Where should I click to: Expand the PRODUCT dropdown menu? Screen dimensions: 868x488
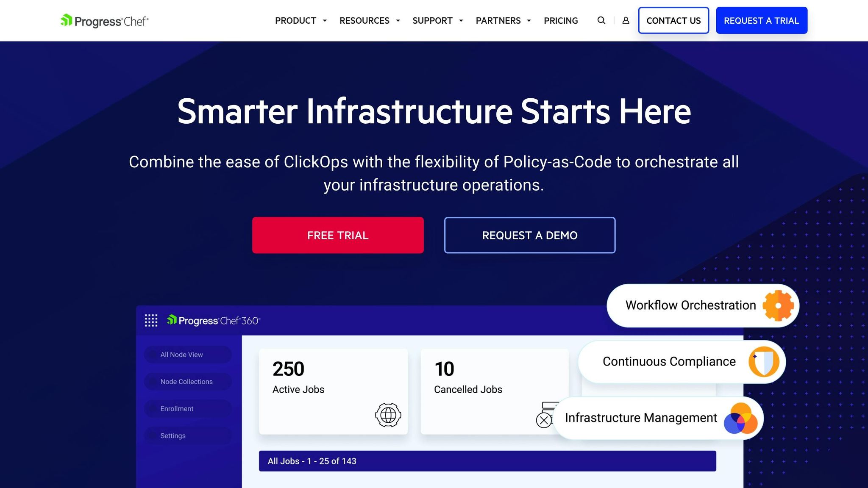(300, 21)
